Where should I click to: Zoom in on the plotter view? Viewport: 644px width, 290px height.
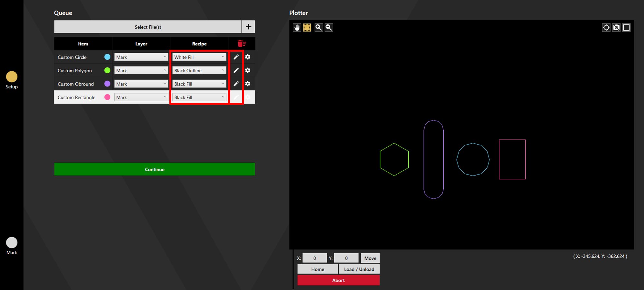[x=318, y=28]
